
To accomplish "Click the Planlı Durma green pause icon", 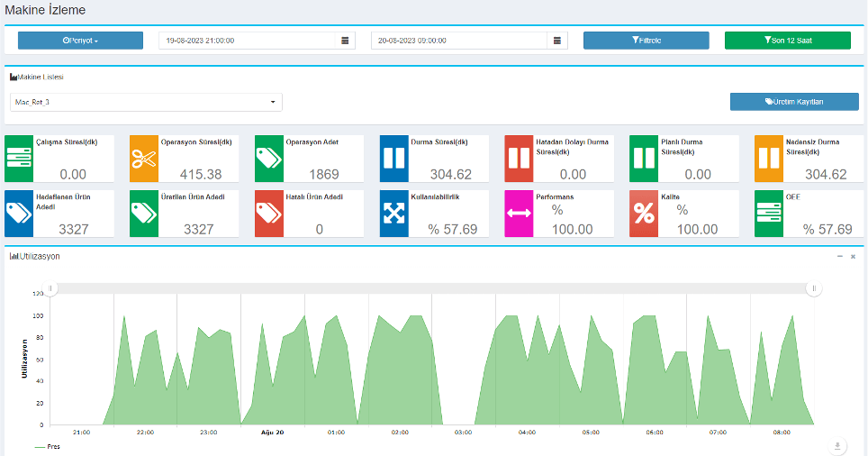I will (644, 159).
